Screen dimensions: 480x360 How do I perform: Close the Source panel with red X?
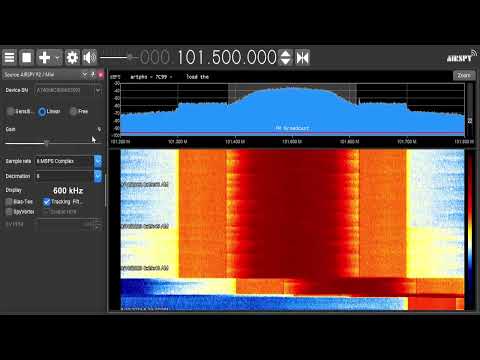(101, 75)
